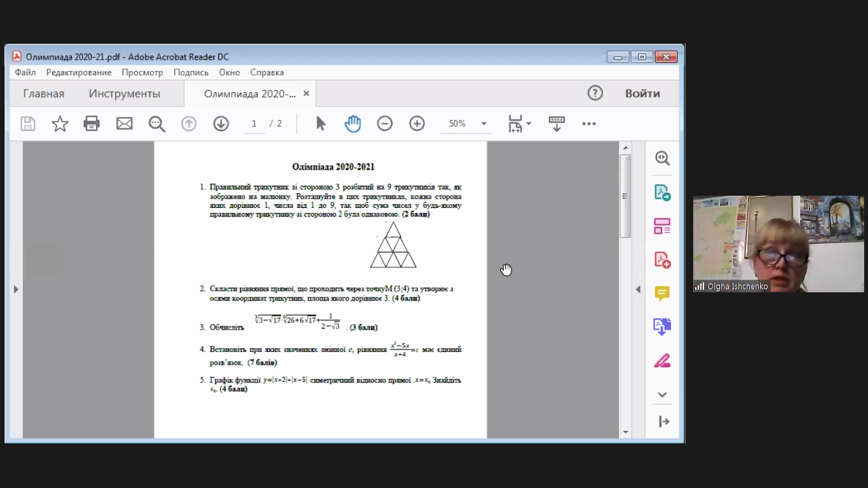
Task: Click the Print file icon
Action: [92, 124]
